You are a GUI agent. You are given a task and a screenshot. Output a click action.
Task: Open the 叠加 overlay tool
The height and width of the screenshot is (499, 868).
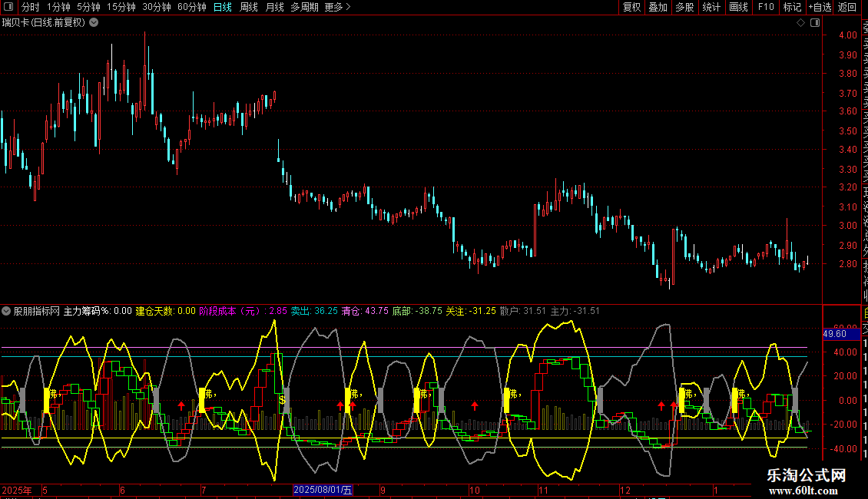[658, 7]
